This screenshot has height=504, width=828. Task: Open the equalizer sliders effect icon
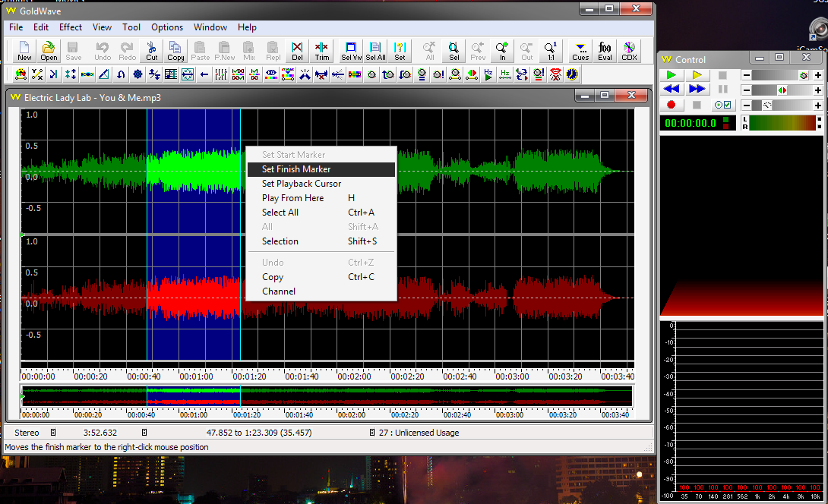pyautogui.click(x=221, y=74)
